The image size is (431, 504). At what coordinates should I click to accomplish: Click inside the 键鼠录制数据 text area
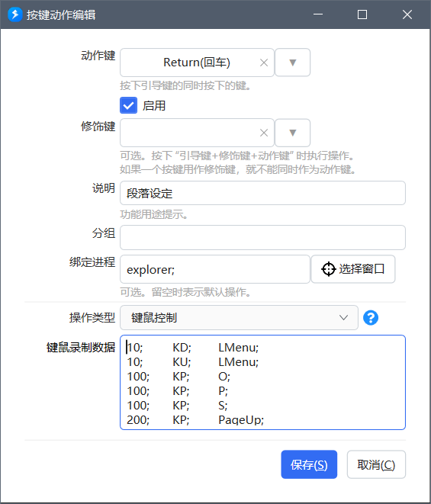click(262, 383)
